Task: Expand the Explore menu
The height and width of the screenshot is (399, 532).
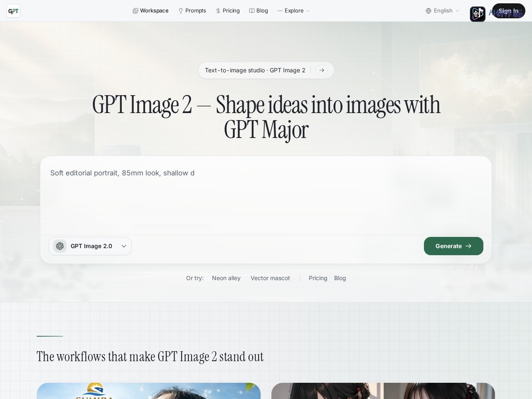Action: click(293, 11)
